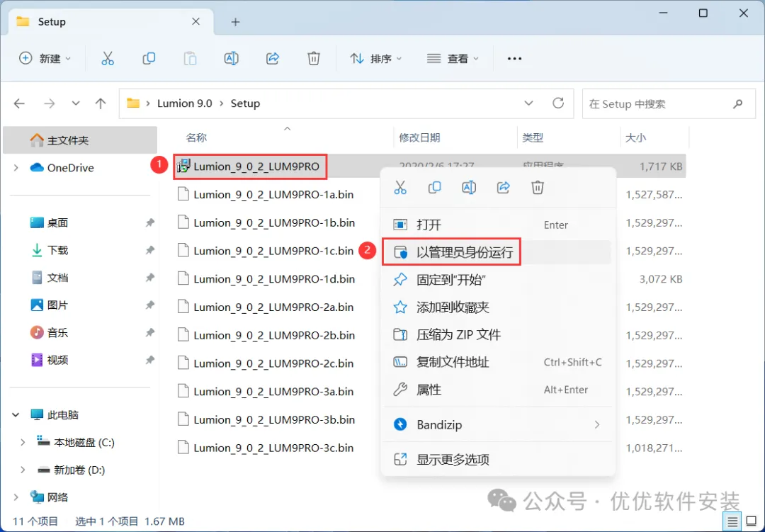Open 文档 in the sidebar

click(57, 278)
